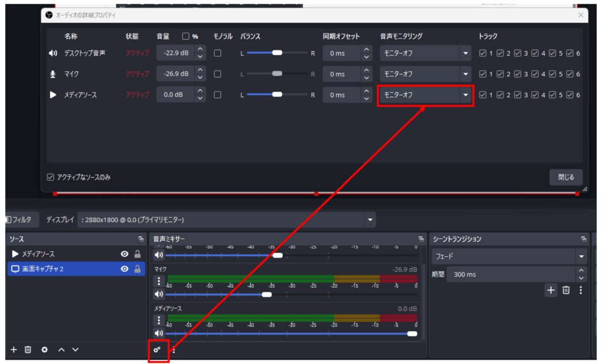
Task: Mute the マイク speaker icon in mixer
Action: tap(159, 294)
